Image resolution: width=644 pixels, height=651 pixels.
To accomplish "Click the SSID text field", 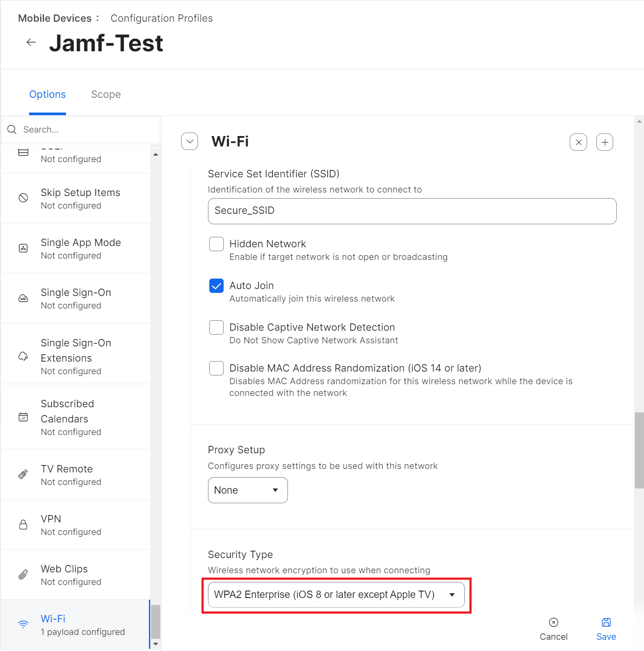I will click(x=412, y=211).
